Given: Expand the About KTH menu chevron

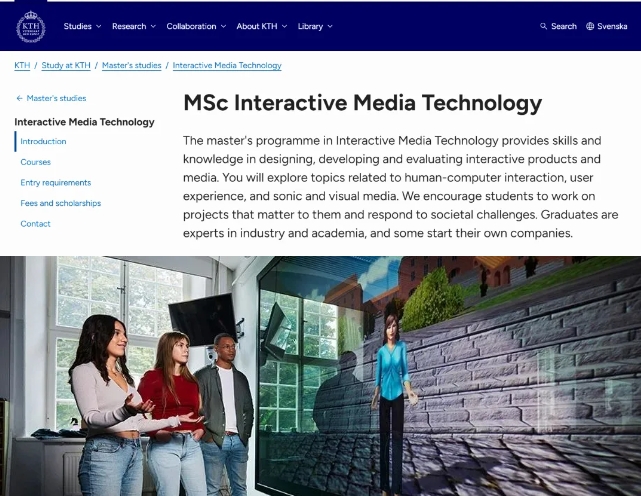Looking at the screenshot, I should pos(285,26).
